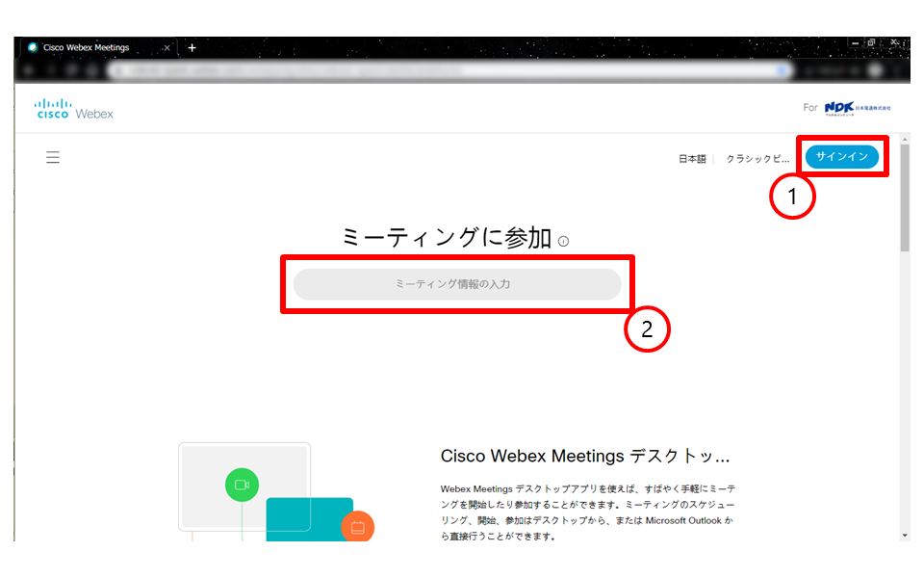Click the green video camera icon
This screenshot has height=578, width=924.
(x=242, y=485)
